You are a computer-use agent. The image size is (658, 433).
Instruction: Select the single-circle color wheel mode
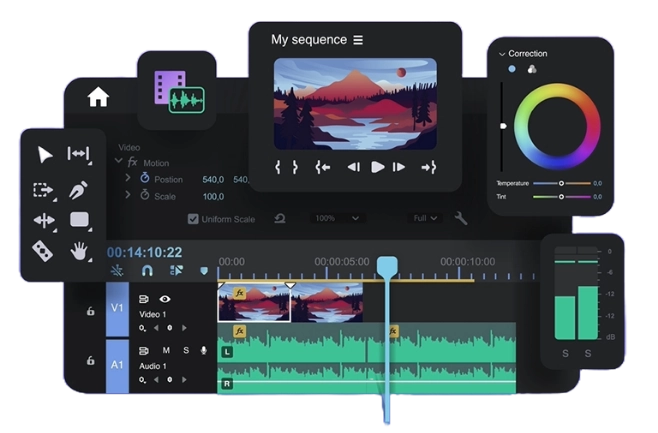[x=512, y=69]
